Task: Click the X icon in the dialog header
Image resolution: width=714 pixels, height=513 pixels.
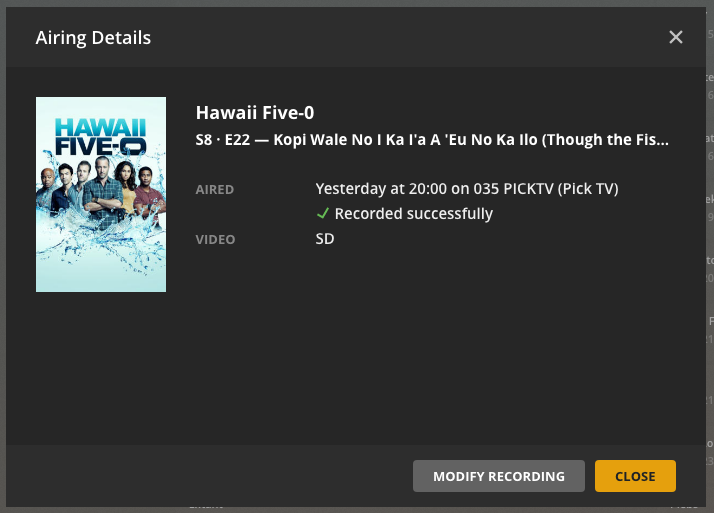Action: pos(676,37)
